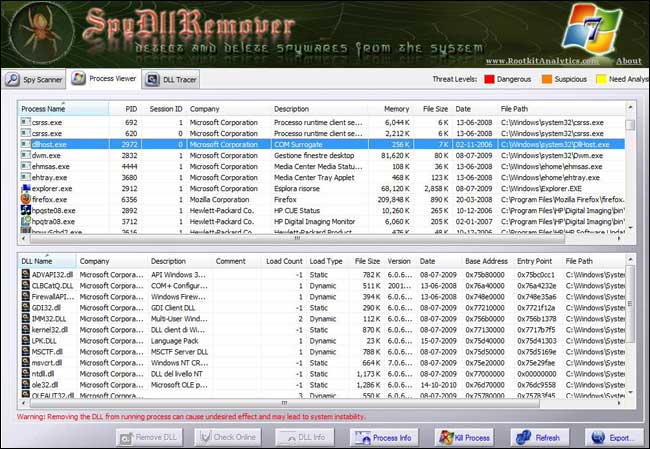
Task: Sort processes by Process Name column
Action: (x=63, y=109)
